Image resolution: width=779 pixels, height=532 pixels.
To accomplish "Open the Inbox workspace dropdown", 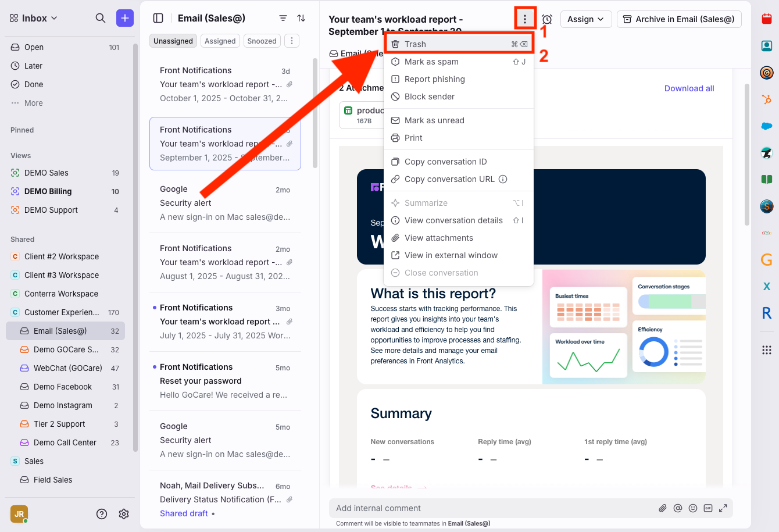I will [34, 18].
